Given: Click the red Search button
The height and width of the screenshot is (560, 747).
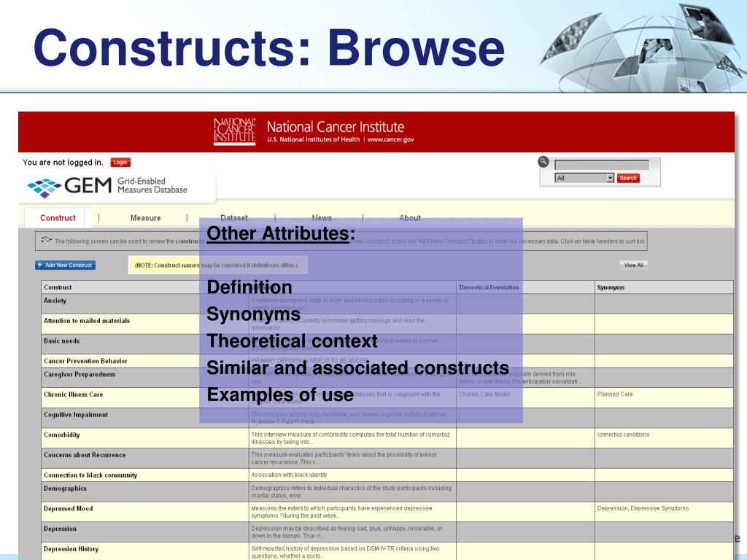Looking at the screenshot, I should [628, 178].
